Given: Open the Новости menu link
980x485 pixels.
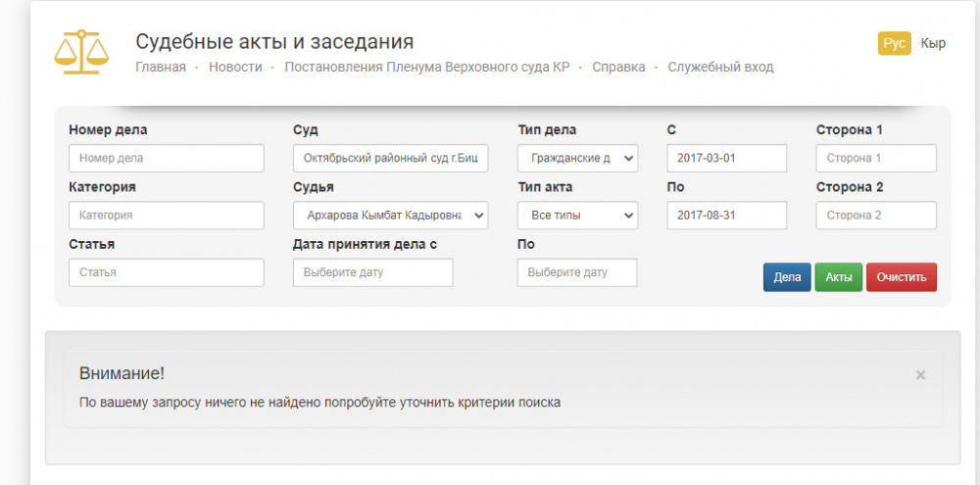Looking at the screenshot, I should click(x=235, y=68).
